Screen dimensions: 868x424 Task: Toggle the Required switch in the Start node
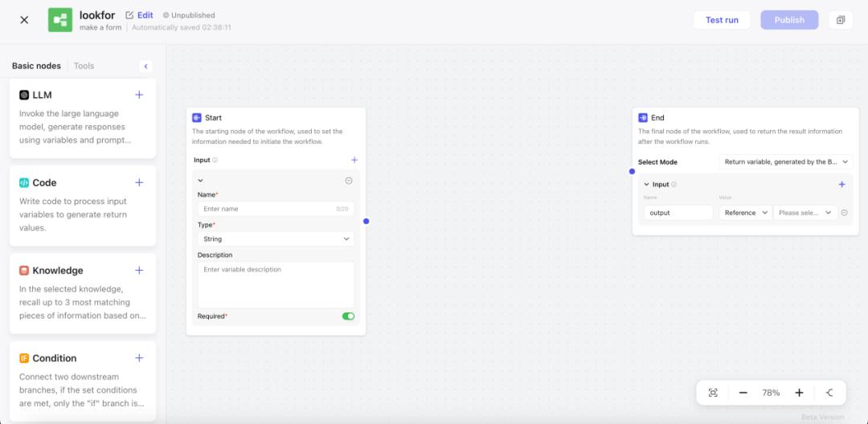[348, 316]
